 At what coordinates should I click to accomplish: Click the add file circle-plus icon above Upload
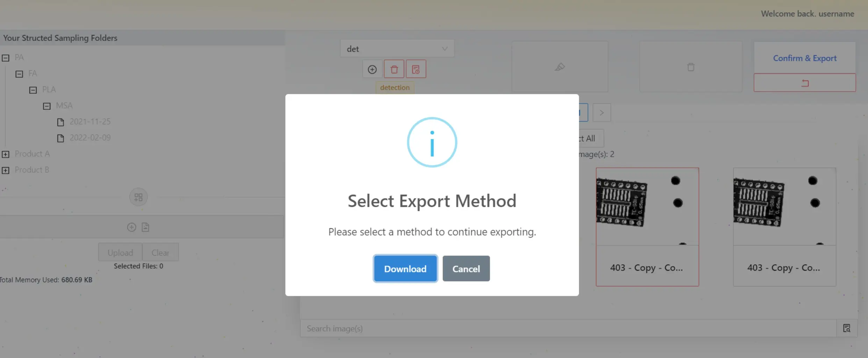pos(131,227)
